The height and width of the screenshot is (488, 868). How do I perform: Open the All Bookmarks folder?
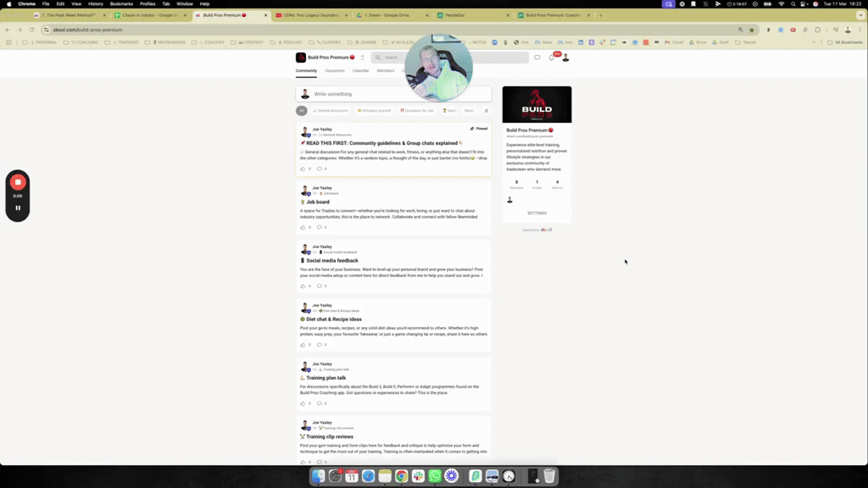(x=845, y=42)
